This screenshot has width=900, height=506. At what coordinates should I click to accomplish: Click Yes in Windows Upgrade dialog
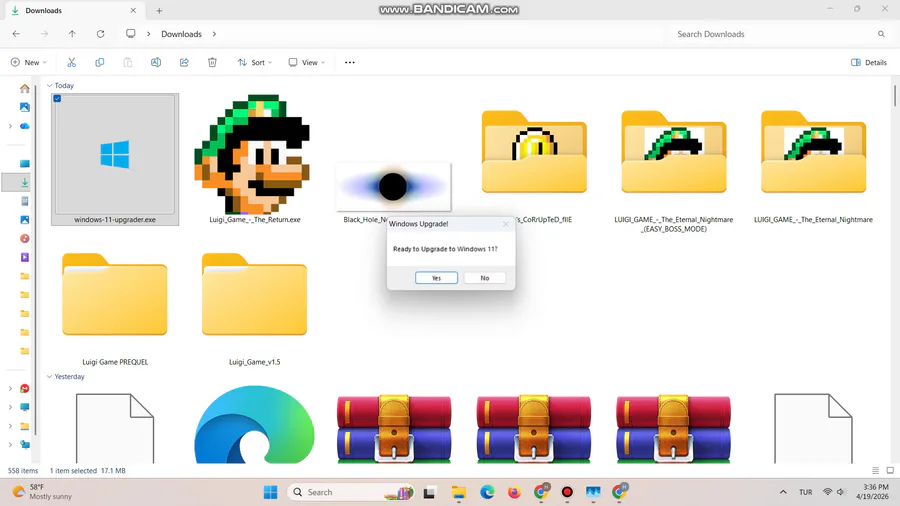point(436,278)
